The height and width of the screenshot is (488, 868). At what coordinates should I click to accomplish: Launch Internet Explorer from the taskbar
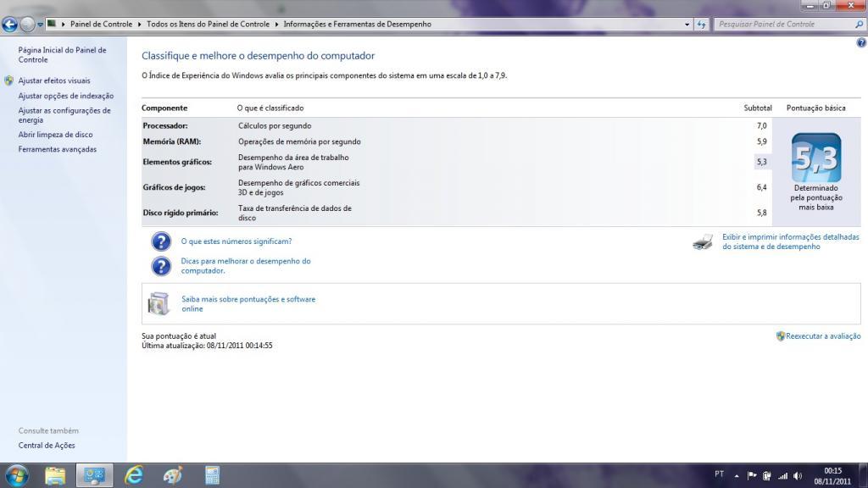pos(133,476)
